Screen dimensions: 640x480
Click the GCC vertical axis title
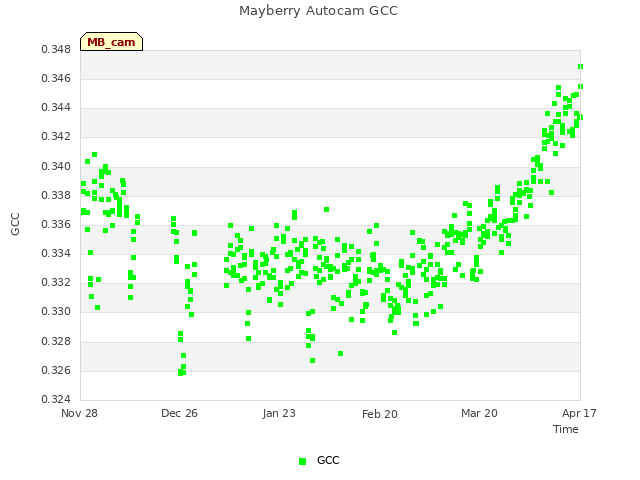pyautogui.click(x=15, y=224)
